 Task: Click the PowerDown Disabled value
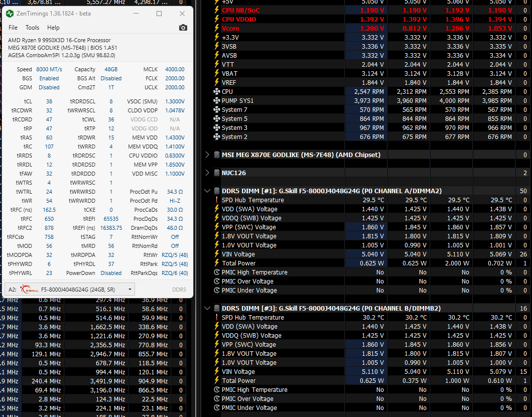pyautogui.click(x=111, y=273)
